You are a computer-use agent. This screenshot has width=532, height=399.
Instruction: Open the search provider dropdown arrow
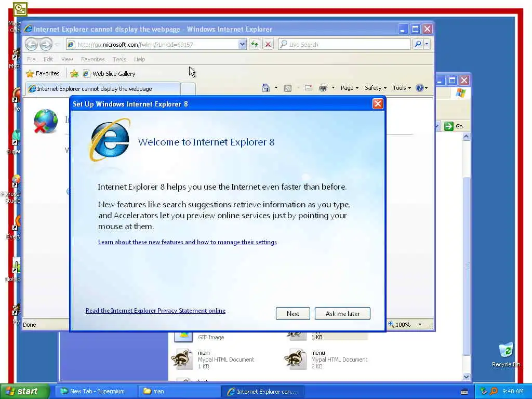[x=427, y=44]
